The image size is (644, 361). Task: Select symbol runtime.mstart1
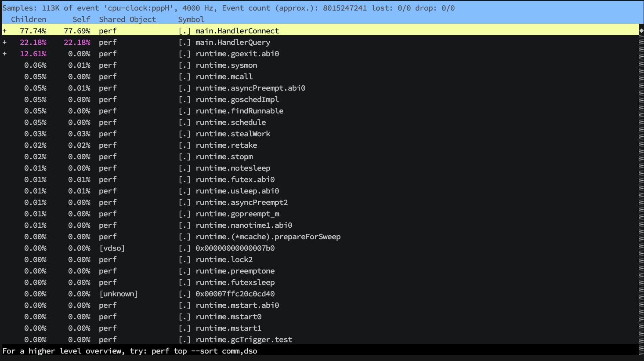228,328
